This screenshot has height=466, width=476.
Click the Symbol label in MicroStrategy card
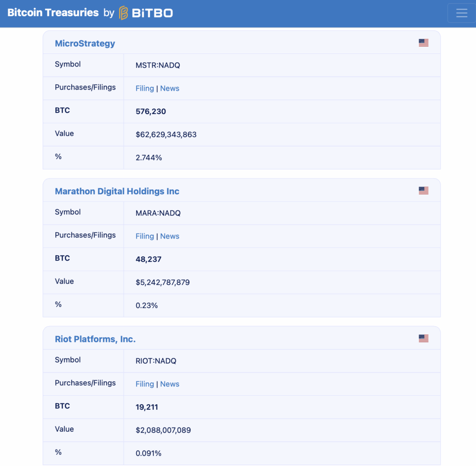(x=68, y=64)
